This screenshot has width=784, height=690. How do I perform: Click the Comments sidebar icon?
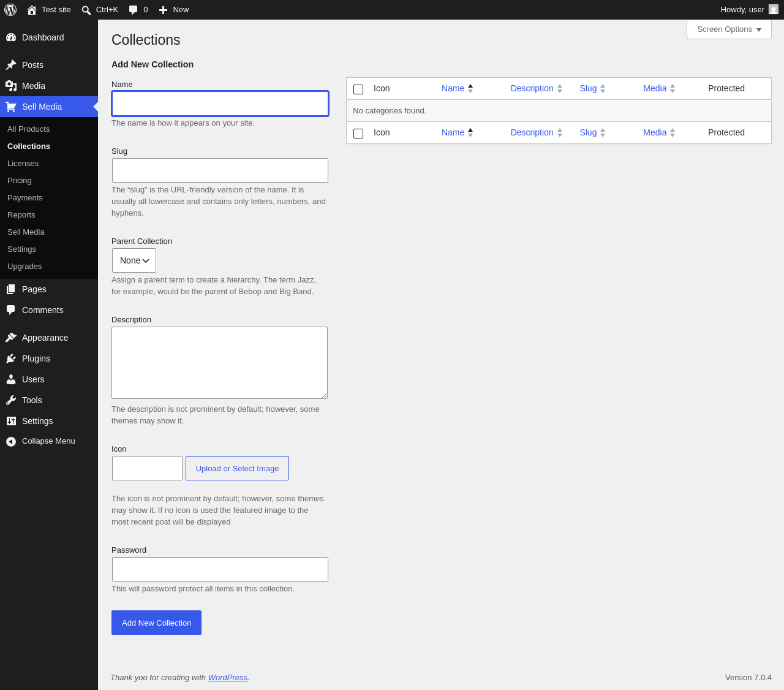pos(11,310)
